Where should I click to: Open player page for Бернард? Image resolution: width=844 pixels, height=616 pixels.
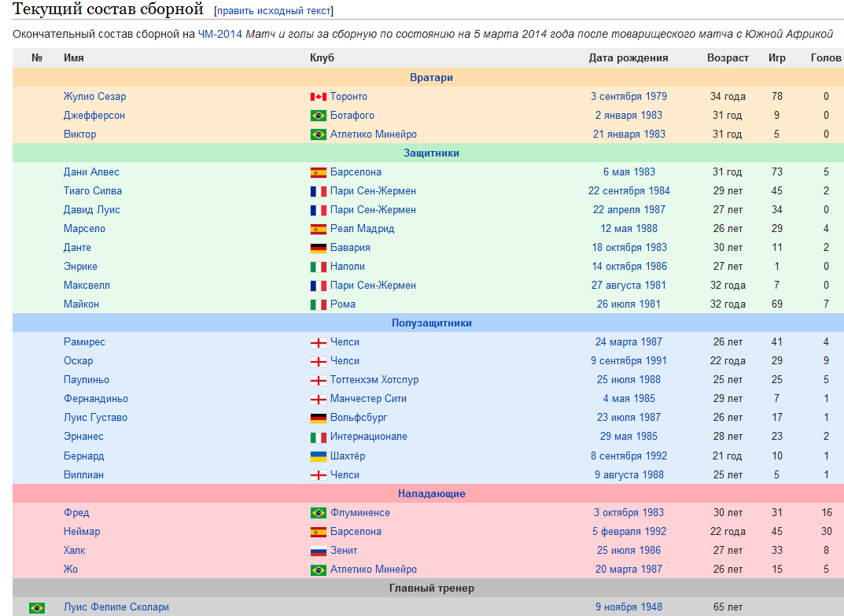[x=84, y=456]
